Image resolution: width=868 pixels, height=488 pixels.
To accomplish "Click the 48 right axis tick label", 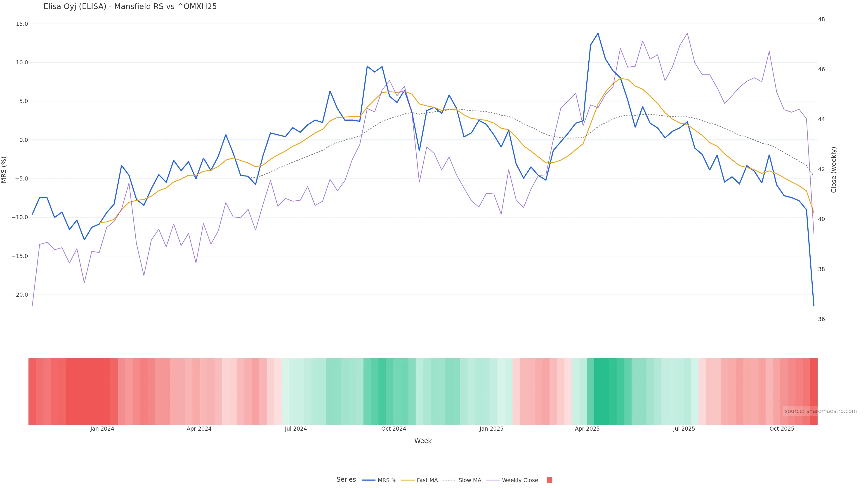I will [821, 19].
